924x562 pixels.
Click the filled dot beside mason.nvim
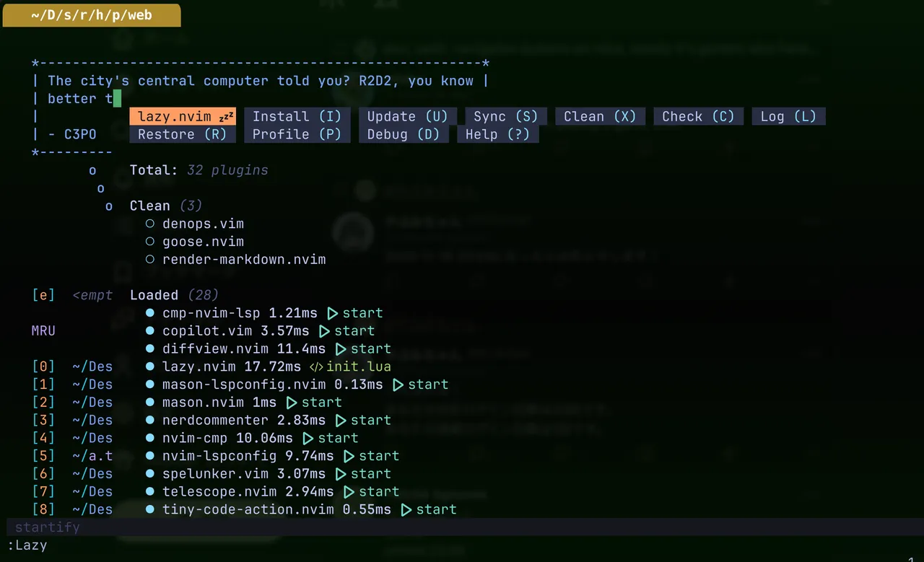(150, 403)
